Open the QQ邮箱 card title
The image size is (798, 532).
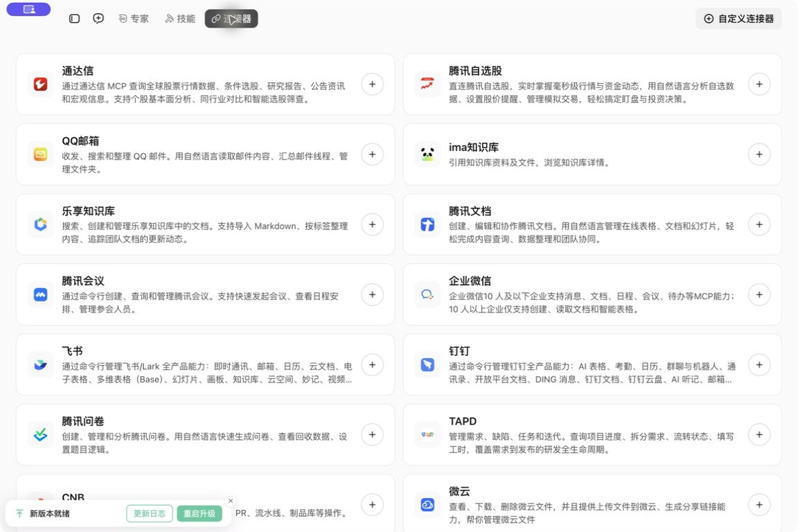click(80, 141)
